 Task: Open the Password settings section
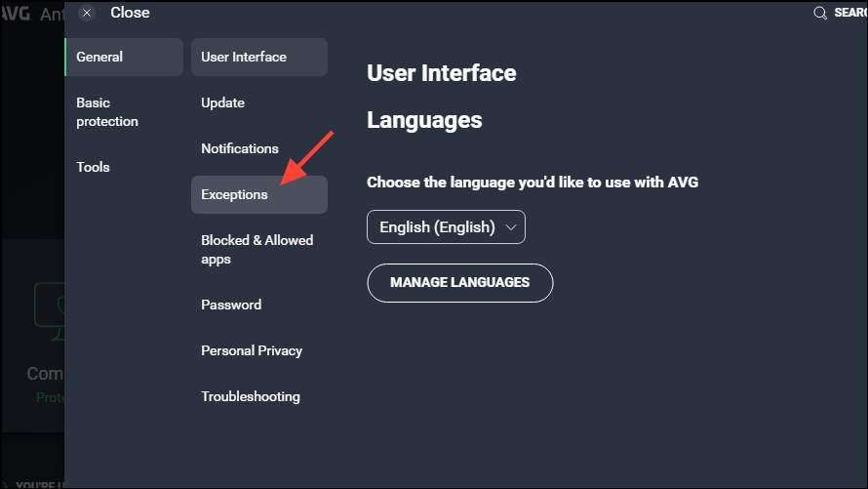[x=231, y=305]
